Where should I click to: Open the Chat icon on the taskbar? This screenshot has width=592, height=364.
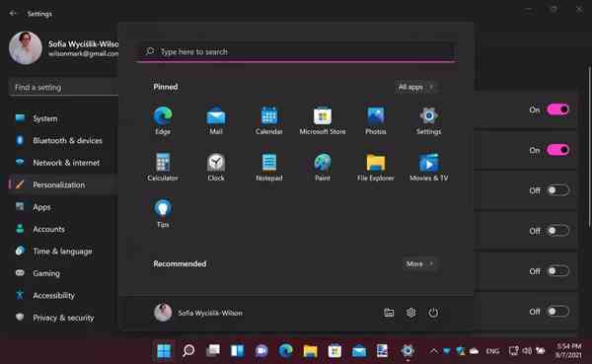pyautogui.click(x=261, y=351)
